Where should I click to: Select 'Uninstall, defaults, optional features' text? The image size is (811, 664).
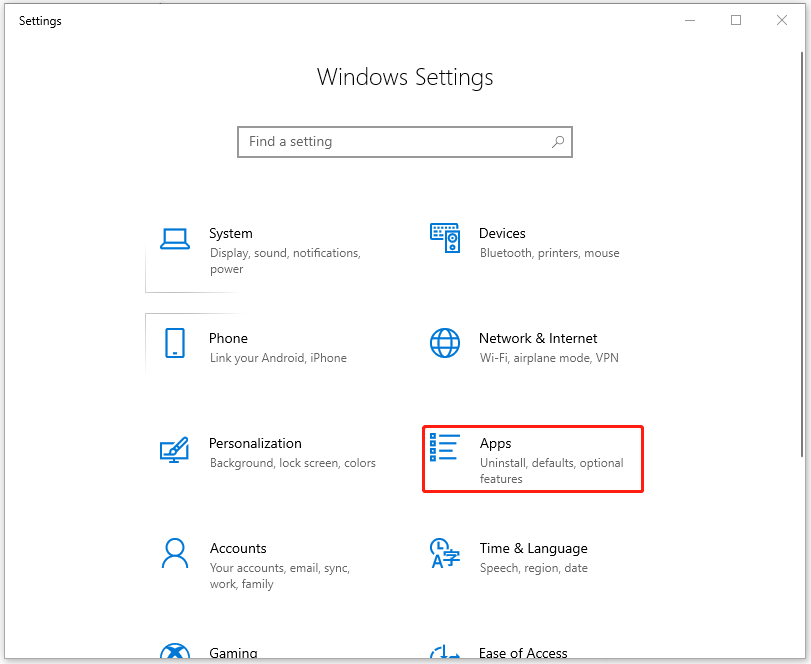pos(551,471)
